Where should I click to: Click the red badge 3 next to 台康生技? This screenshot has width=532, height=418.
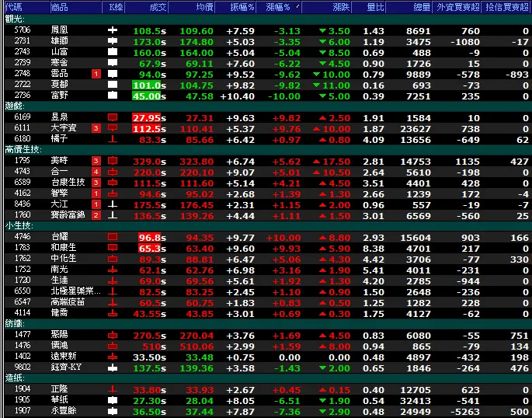pyautogui.click(x=96, y=183)
